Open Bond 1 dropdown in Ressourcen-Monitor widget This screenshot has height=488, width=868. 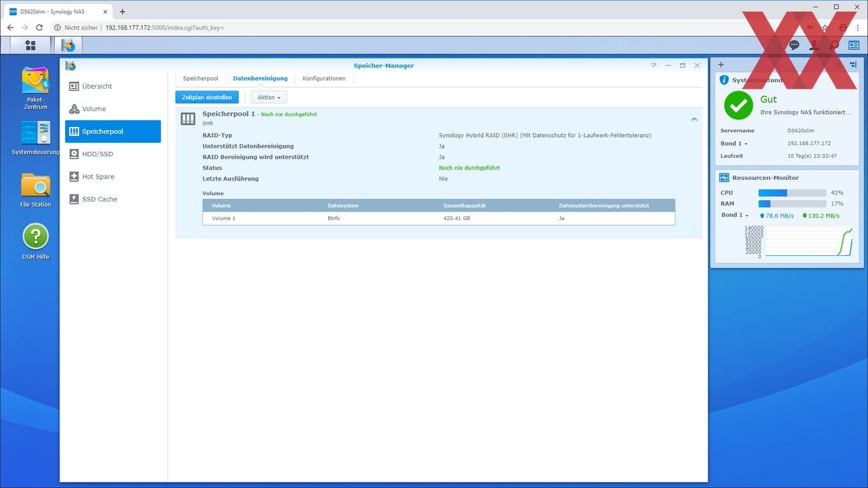pos(735,216)
